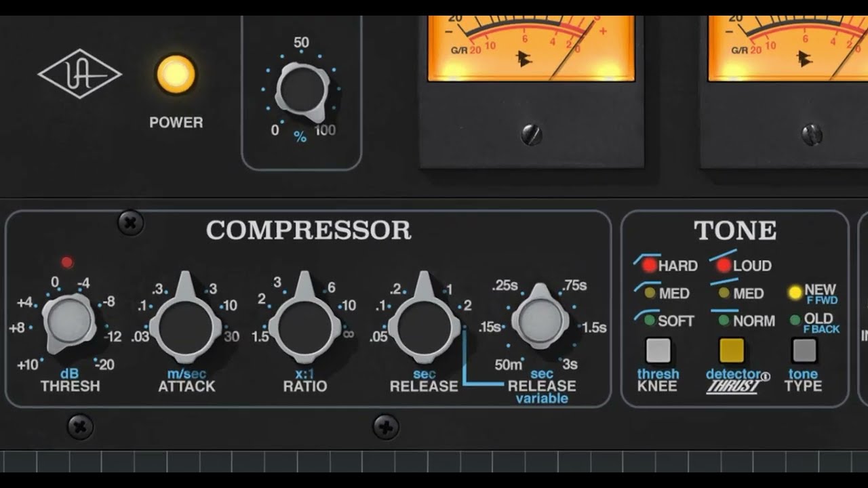The image size is (868, 488).
Task: Click the NORM thrust flat line icon
Action: coord(726,310)
